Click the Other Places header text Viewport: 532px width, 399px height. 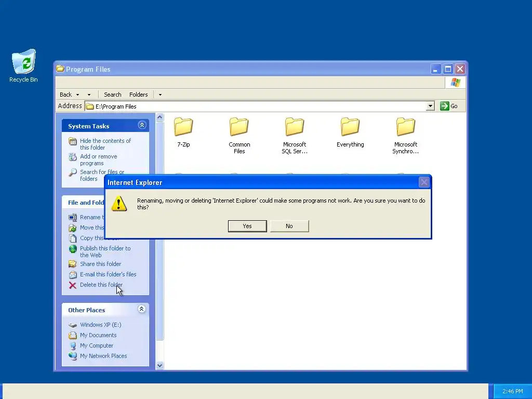click(x=87, y=310)
